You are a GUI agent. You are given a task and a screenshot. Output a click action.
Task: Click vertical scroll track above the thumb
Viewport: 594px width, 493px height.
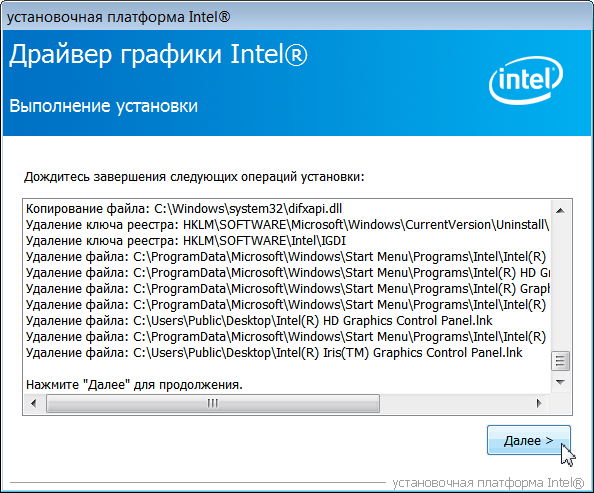tap(560, 285)
